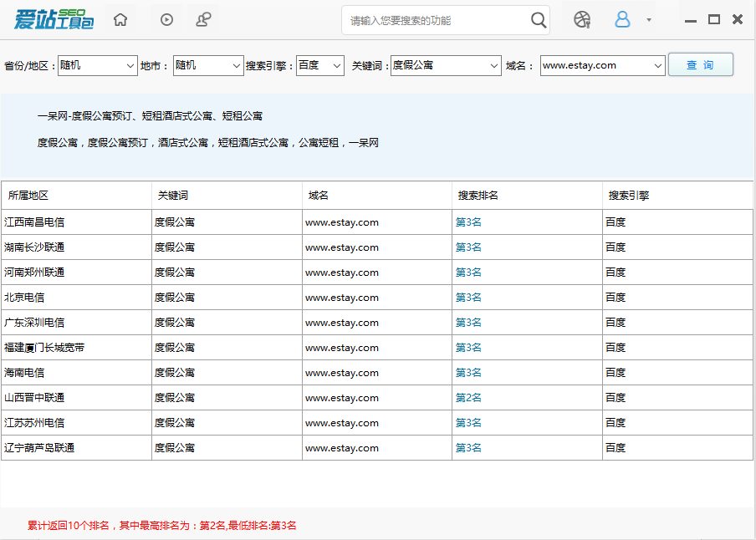Click the user chat icon beside play
Screen dimensions: 756x540
click(203, 20)
